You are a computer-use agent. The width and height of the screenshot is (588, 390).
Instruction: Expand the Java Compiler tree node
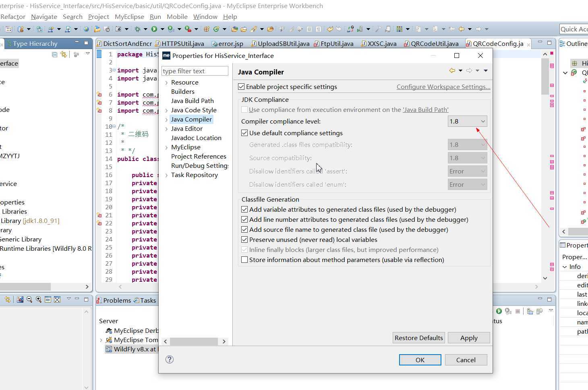tap(166, 120)
